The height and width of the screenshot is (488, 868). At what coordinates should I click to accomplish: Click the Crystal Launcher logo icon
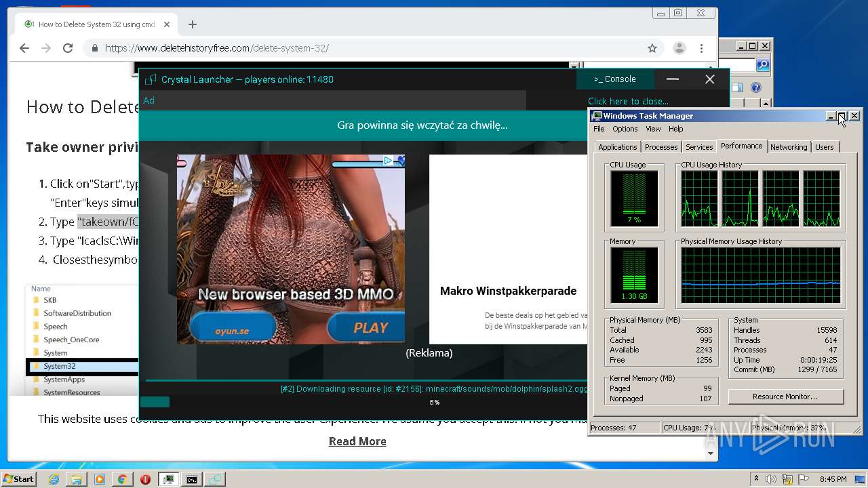click(x=151, y=79)
